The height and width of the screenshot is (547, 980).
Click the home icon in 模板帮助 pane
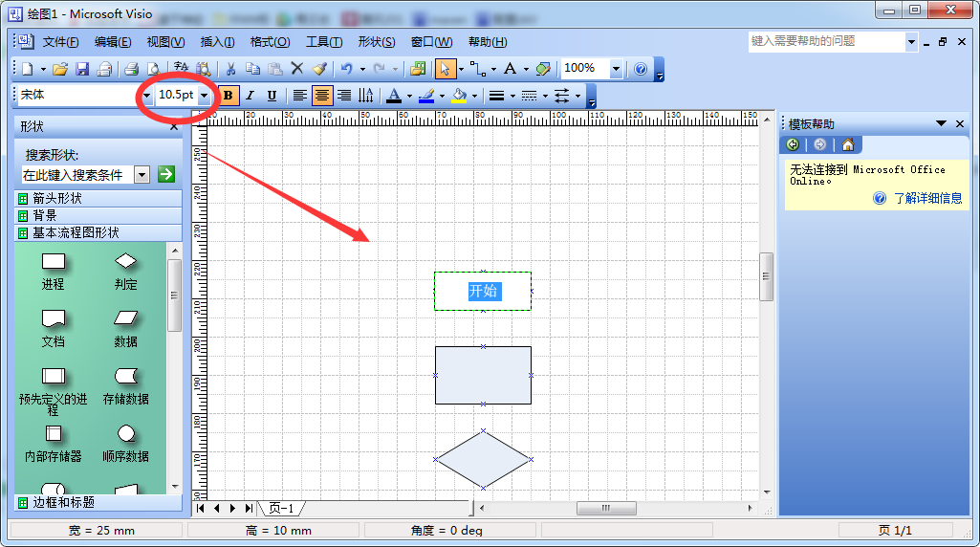847,144
